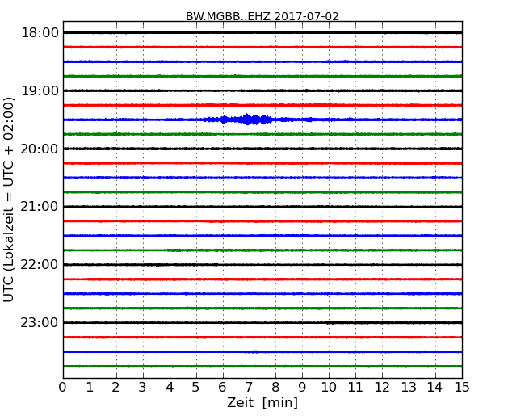
Task: Click the x-axis tick label 2
Action: click(115, 388)
